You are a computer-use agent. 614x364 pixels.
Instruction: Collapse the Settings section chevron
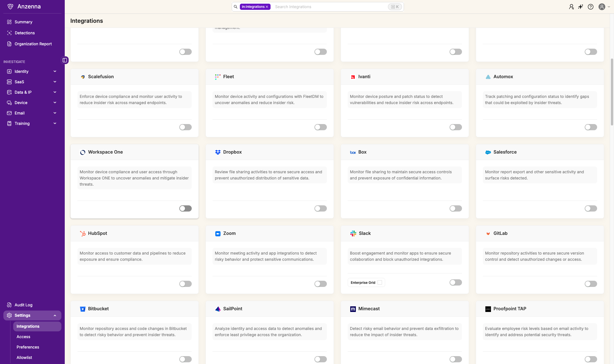click(x=55, y=316)
